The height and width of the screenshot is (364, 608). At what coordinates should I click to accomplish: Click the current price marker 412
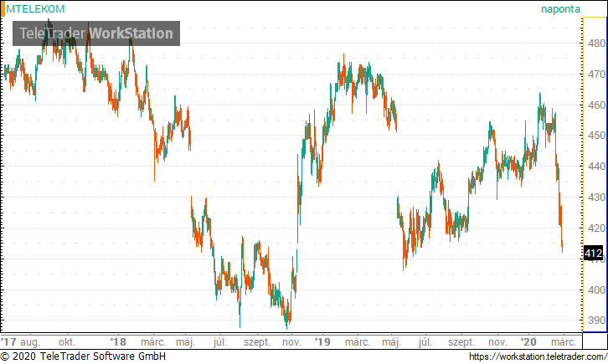pos(593,254)
